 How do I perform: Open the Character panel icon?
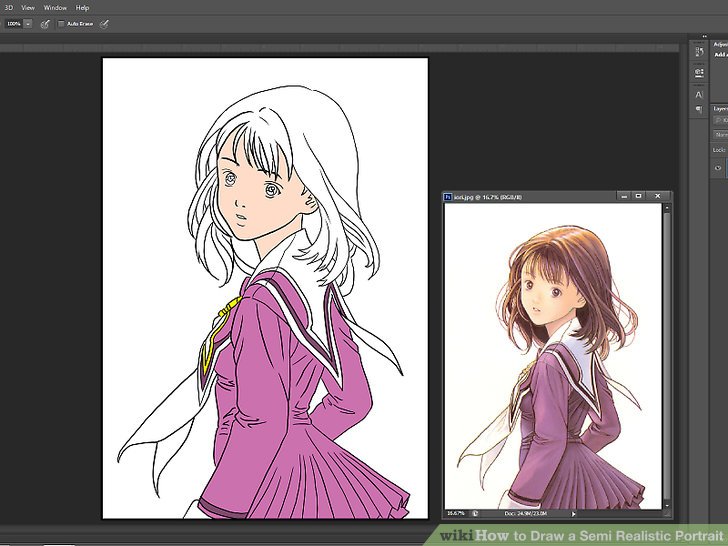[698, 93]
